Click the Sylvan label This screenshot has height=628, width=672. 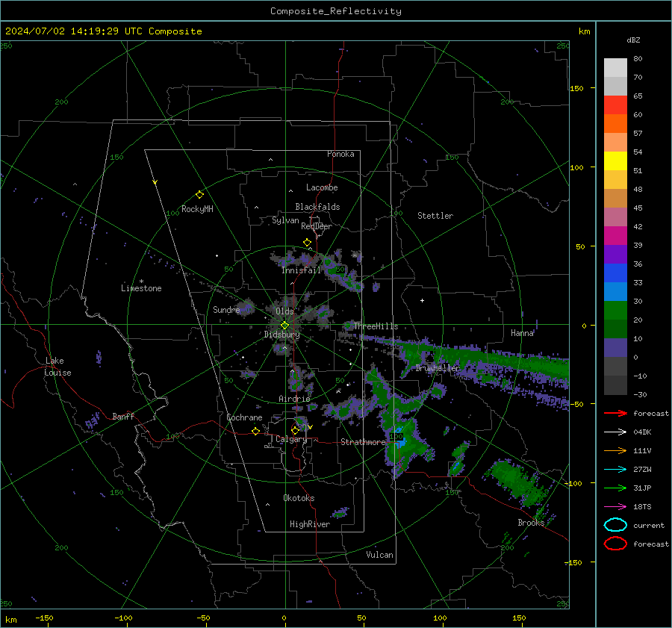tap(285, 220)
